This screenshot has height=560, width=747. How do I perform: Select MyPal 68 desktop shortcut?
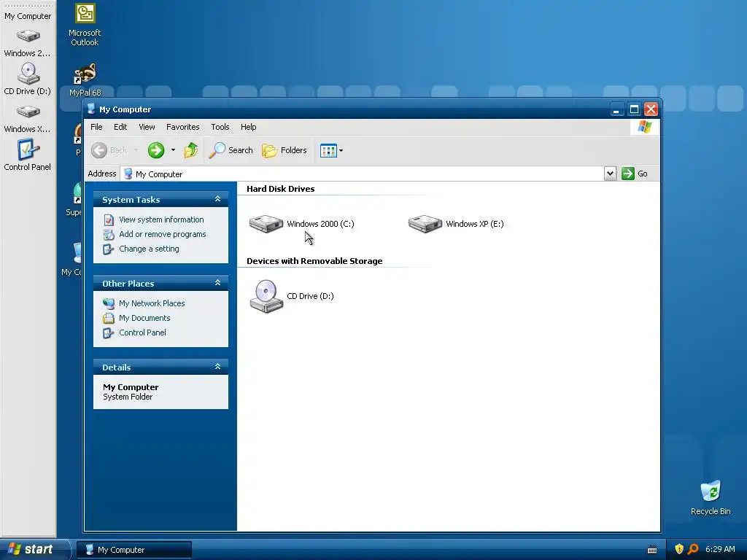pos(85,79)
